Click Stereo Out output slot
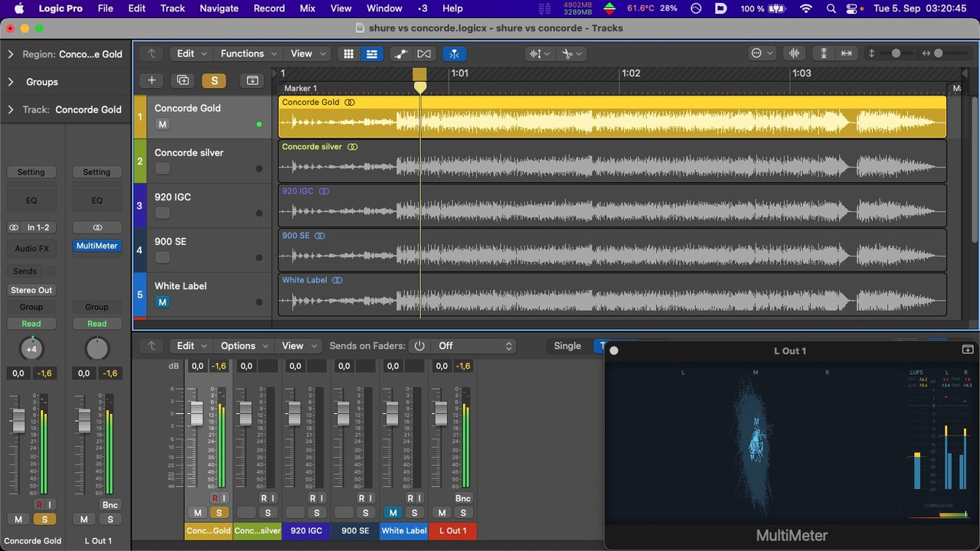 [x=31, y=290]
